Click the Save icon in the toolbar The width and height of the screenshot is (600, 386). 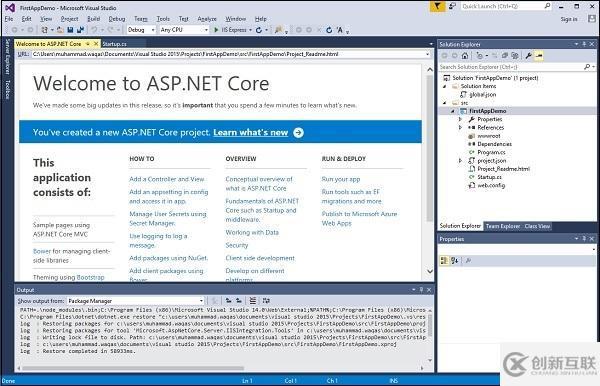coord(70,30)
